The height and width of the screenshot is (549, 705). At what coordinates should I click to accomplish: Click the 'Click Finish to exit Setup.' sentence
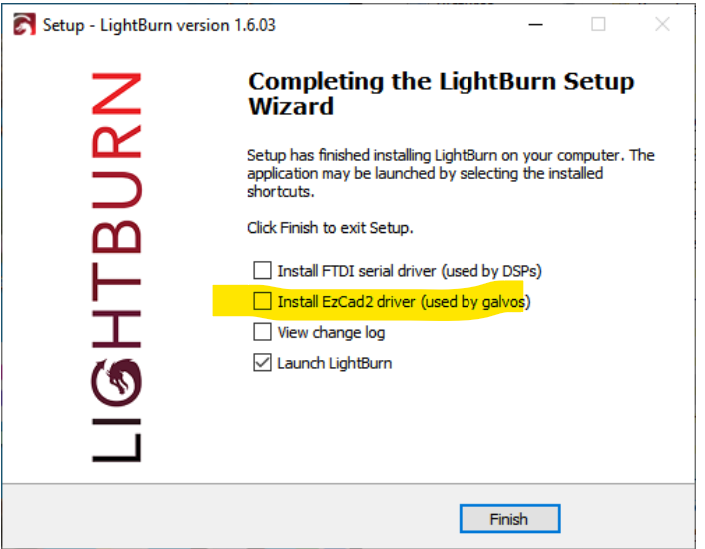[330, 228]
